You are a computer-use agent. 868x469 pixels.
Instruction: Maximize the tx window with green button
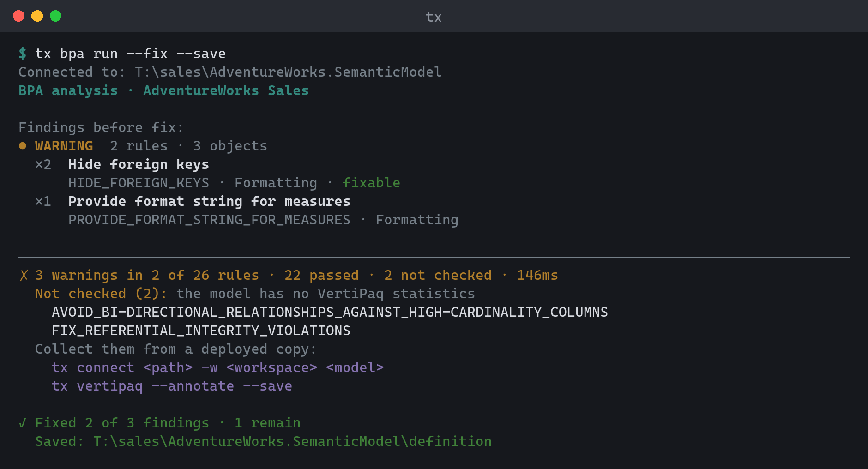(55, 16)
